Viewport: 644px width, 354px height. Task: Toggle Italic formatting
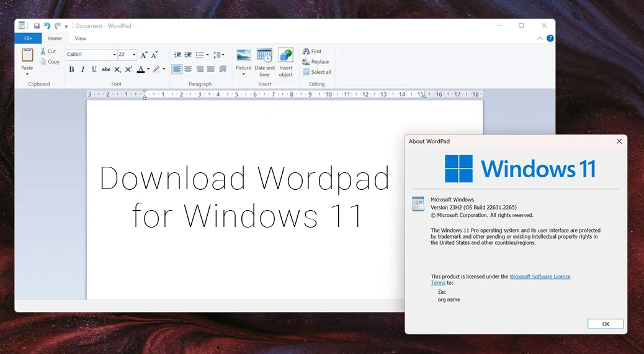(x=83, y=69)
